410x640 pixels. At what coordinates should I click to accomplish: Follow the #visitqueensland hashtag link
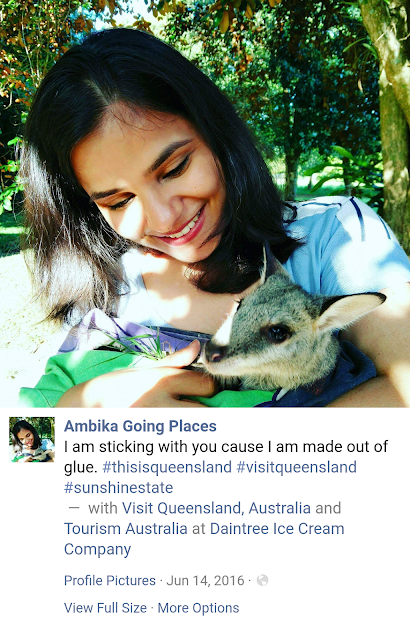click(x=297, y=467)
